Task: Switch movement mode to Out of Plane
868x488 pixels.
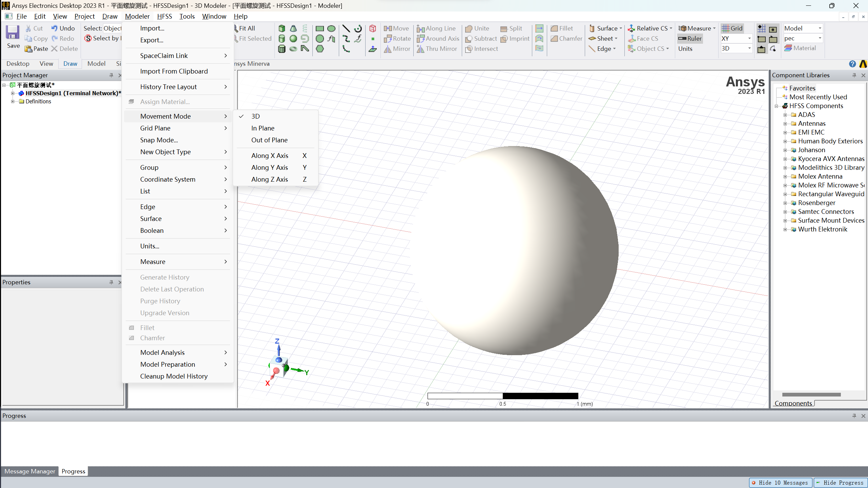Action: pyautogui.click(x=276, y=140)
